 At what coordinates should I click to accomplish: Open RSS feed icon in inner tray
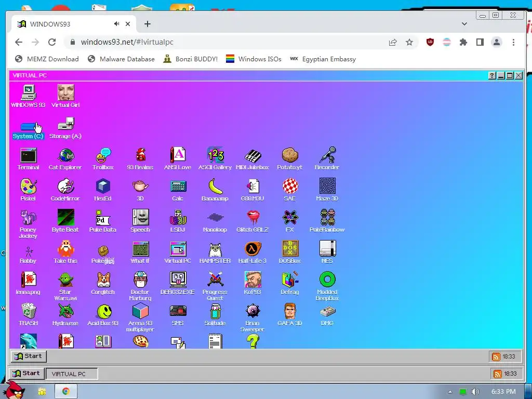coord(496,356)
